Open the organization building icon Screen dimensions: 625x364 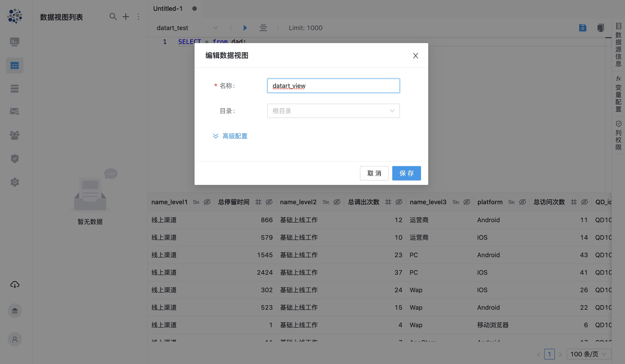coord(15,311)
